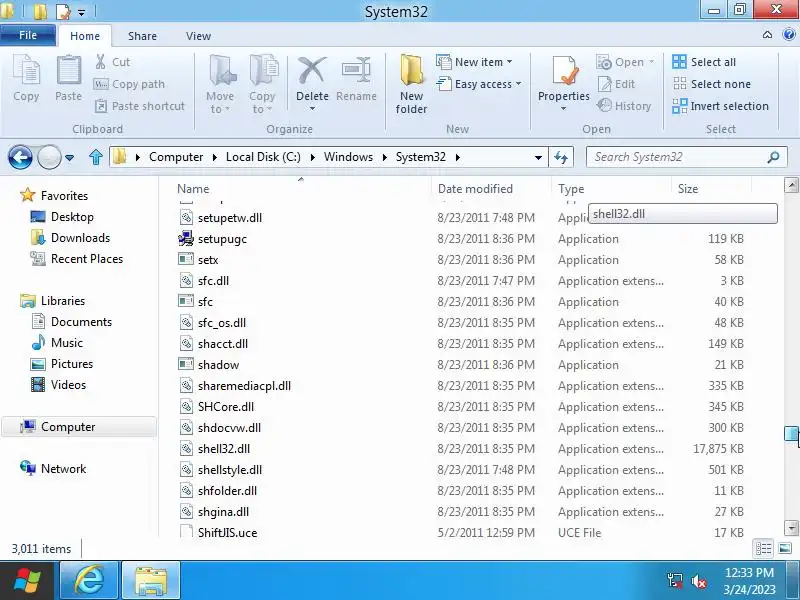The image size is (800, 600).
Task: Click Computer in the address bar
Action: (176, 157)
